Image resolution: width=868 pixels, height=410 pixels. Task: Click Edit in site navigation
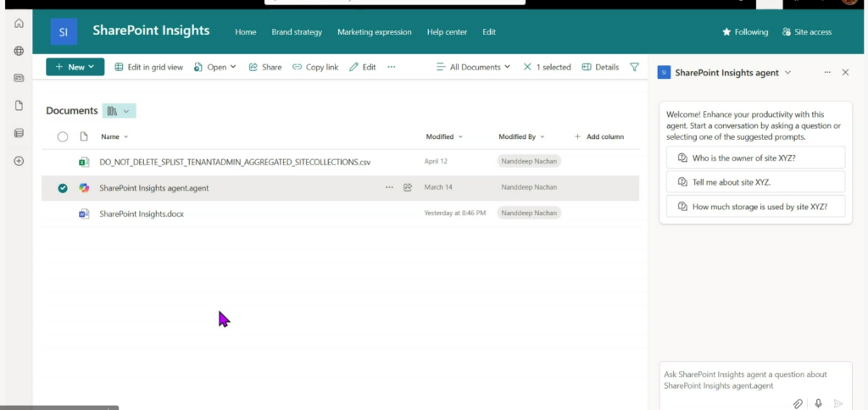point(489,32)
